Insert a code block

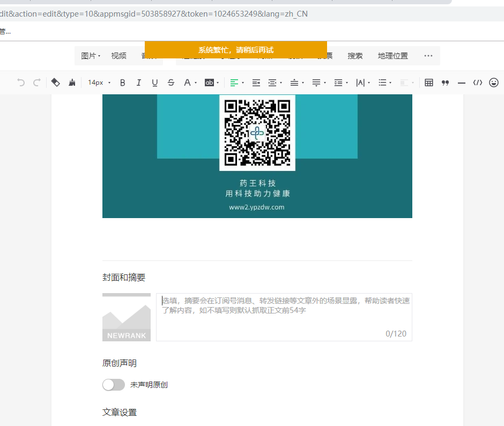point(478,83)
